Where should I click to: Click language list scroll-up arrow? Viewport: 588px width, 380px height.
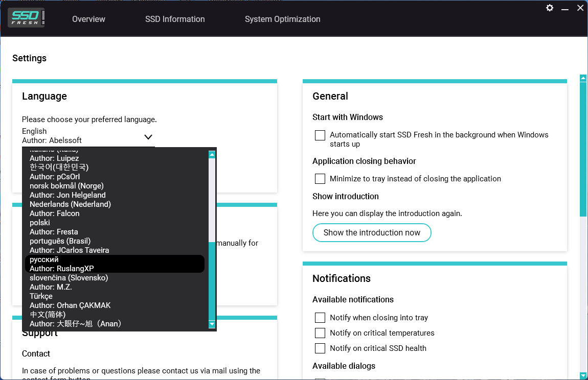click(x=212, y=154)
